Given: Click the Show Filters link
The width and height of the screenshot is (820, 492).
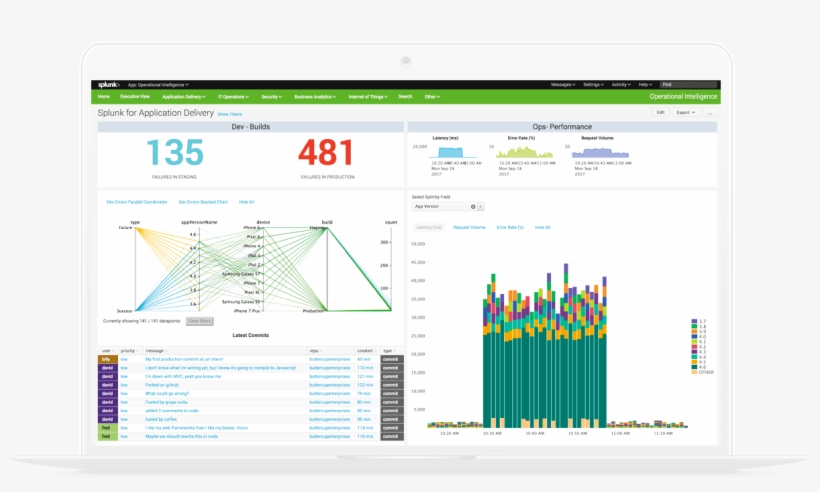Looking at the screenshot, I should point(230,114).
